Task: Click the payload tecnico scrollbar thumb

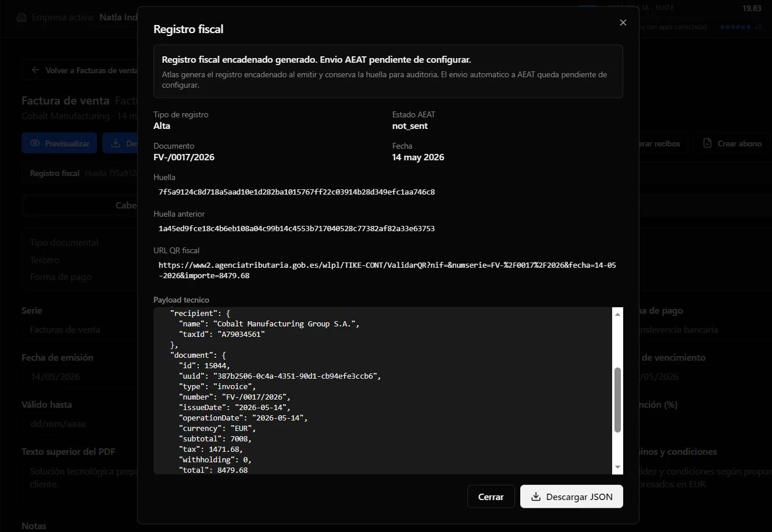Action: tap(617, 400)
